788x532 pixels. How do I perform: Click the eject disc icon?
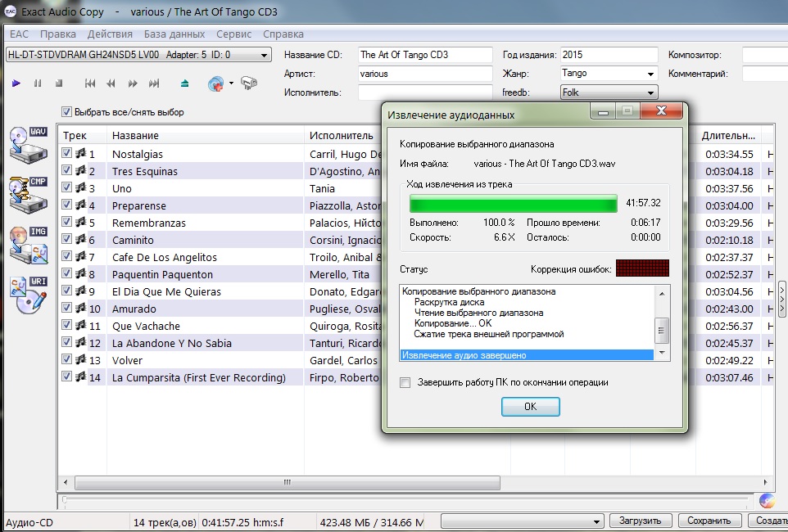tap(184, 83)
